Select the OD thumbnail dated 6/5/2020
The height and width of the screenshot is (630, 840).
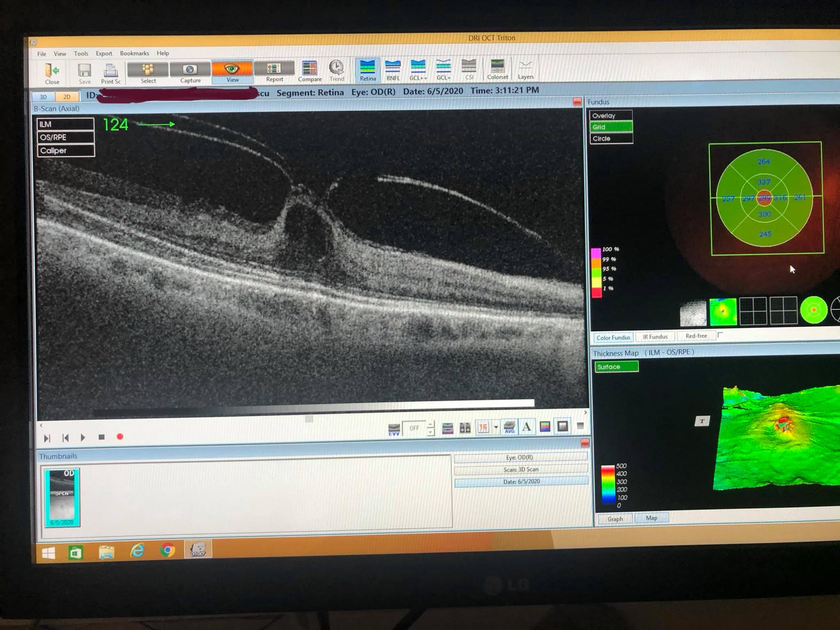(x=62, y=497)
